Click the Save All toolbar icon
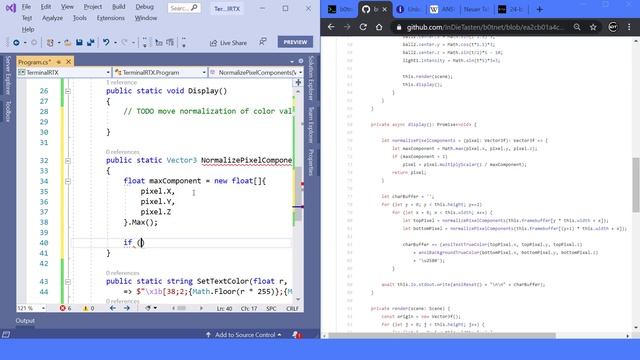The image size is (640, 360). pos(91,42)
